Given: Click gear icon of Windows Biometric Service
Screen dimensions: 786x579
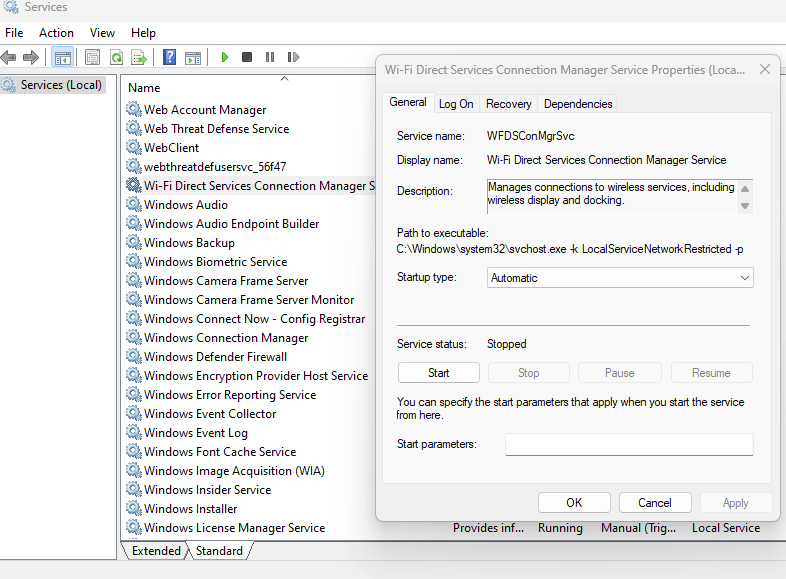Looking at the screenshot, I should tap(133, 261).
